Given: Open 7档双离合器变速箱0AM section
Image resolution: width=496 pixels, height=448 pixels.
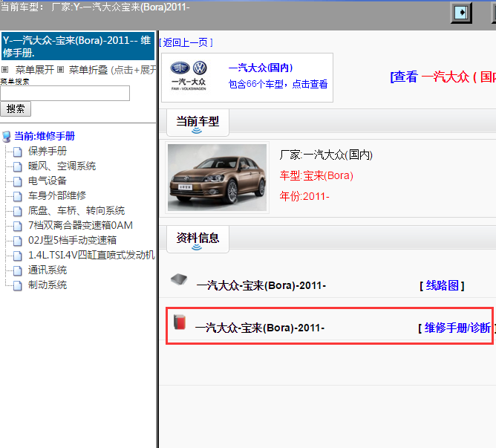Looking at the screenshot, I should click(x=80, y=225).
